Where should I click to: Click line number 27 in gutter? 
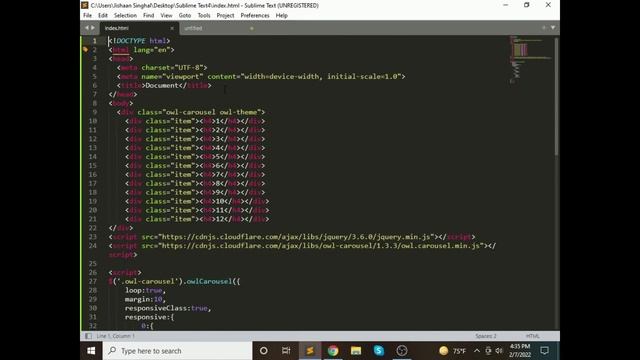tap(93, 281)
